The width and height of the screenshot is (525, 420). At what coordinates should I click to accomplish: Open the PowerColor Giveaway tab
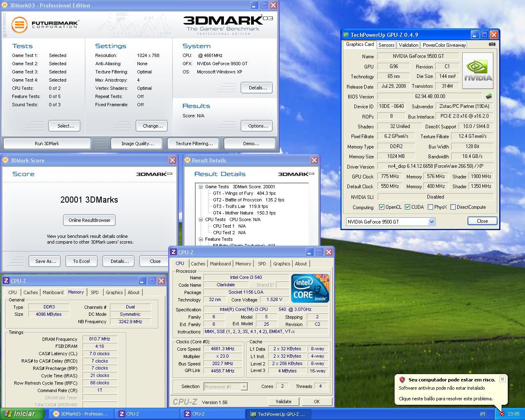tap(444, 45)
